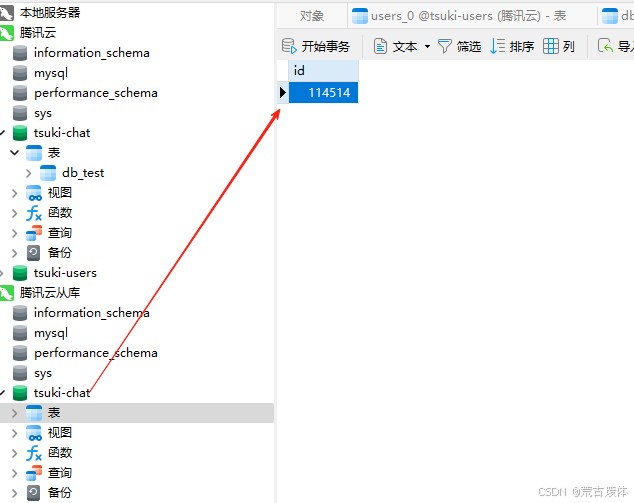Click the 腾讯云从库 connection icon
The width and height of the screenshot is (634, 503).
click(x=6, y=293)
